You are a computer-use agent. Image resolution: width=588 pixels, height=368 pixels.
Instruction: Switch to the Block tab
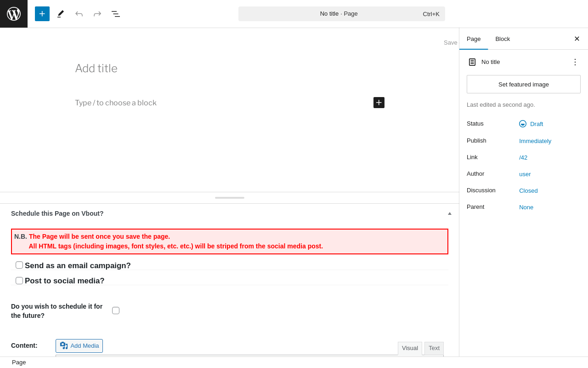[503, 39]
